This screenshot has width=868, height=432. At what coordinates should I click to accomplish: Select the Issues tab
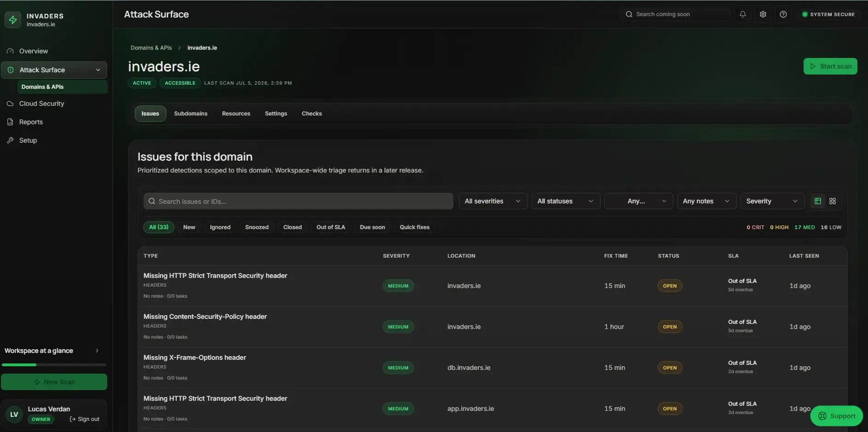150,114
